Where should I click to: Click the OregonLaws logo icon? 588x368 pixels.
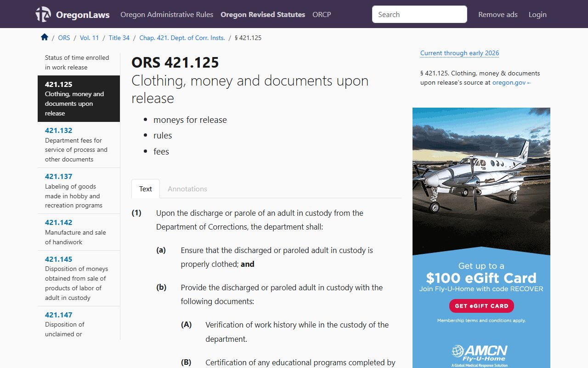tap(43, 14)
